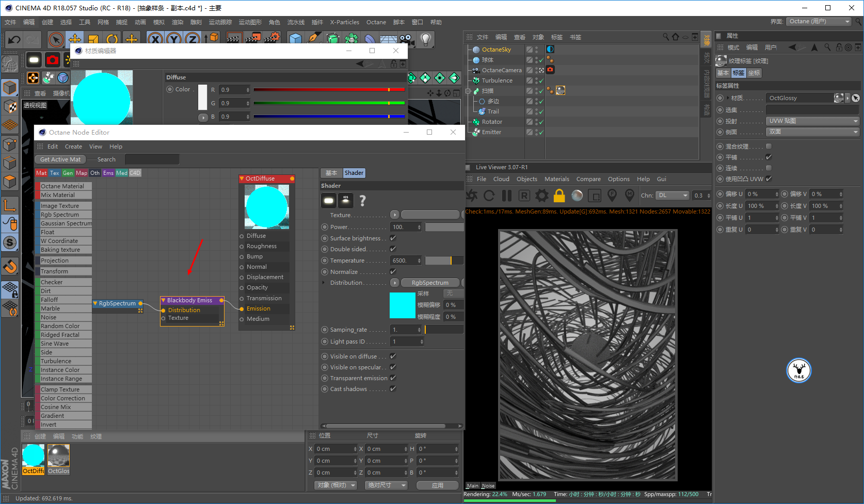The height and width of the screenshot is (504, 864).
Task: Switch to the 基本 tab in node editor
Action: tap(331, 173)
